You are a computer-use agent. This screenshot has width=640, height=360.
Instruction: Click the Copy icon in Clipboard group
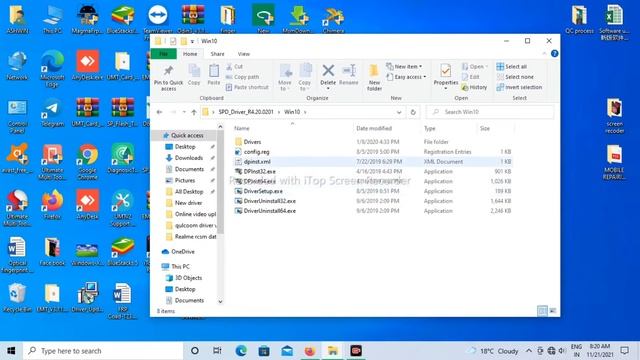click(194, 75)
